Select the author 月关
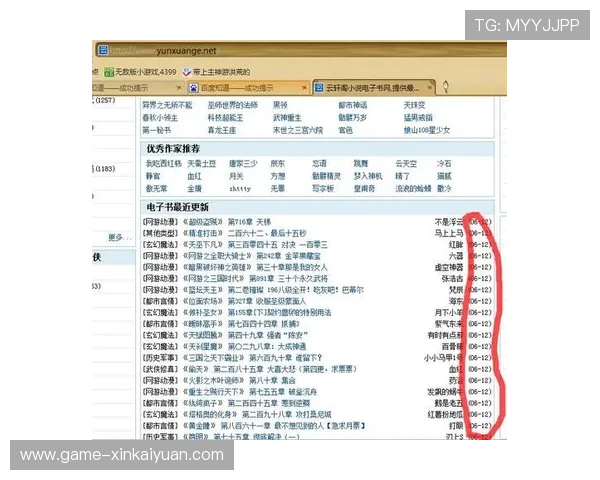Screen dimensions: 600x480 [x=236, y=176]
